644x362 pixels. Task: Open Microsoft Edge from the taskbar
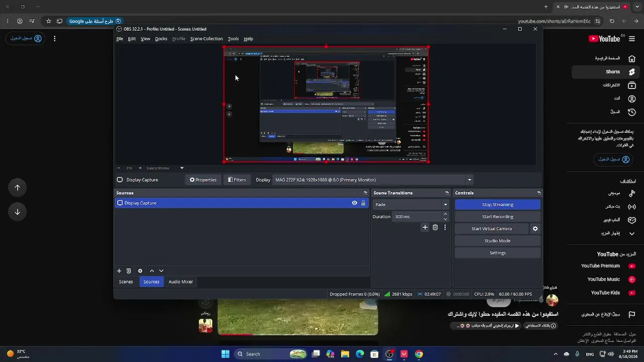pos(360,354)
